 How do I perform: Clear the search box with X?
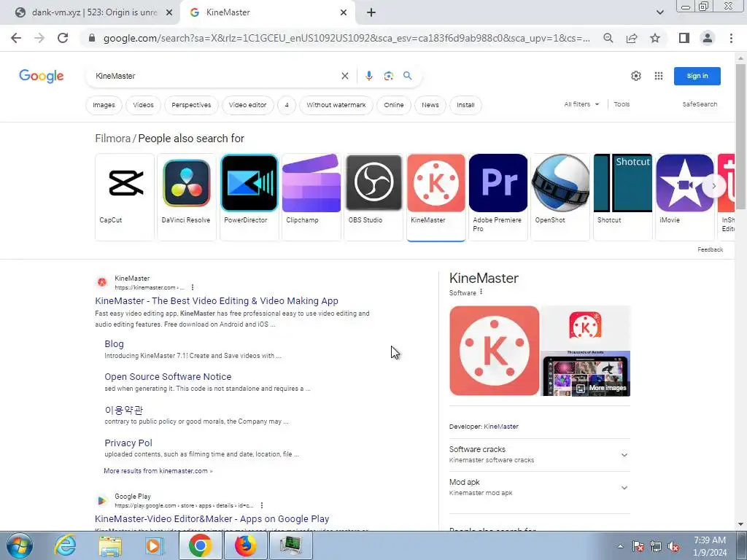pos(345,76)
